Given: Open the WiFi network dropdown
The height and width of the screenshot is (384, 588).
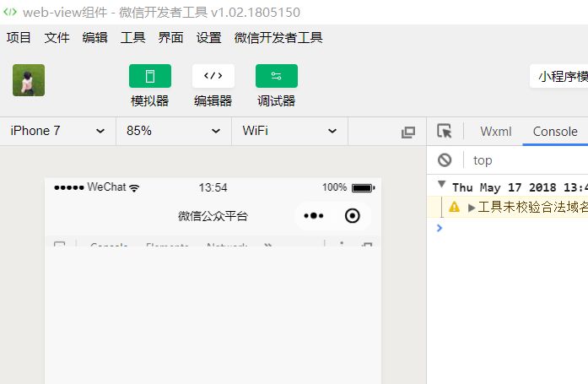Looking at the screenshot, I should (x=289, y=131).
